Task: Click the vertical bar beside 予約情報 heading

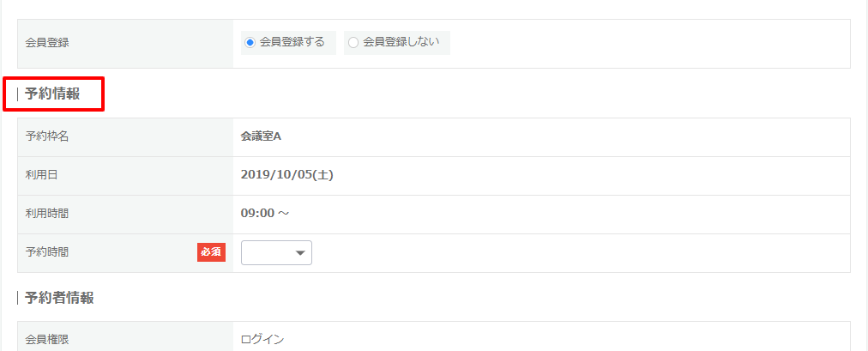Action: pyautogui.click(x=18, y=94)
